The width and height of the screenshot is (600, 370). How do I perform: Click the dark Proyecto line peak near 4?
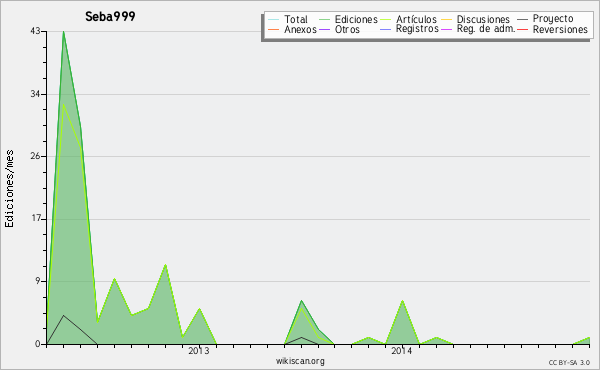click(64, 315)
